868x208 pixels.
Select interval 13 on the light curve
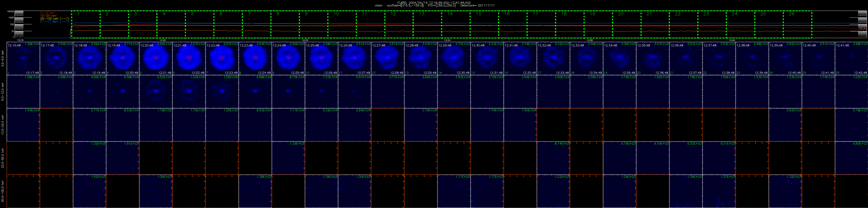click(x=427, y=24)
